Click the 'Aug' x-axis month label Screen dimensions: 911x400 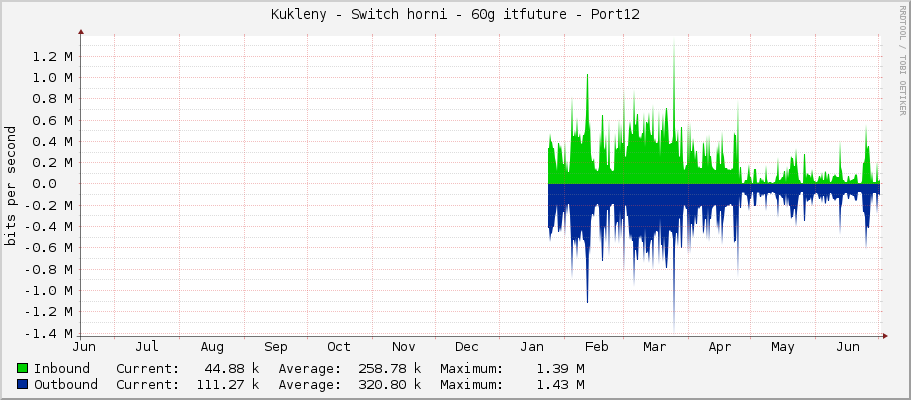pos(212,347)
